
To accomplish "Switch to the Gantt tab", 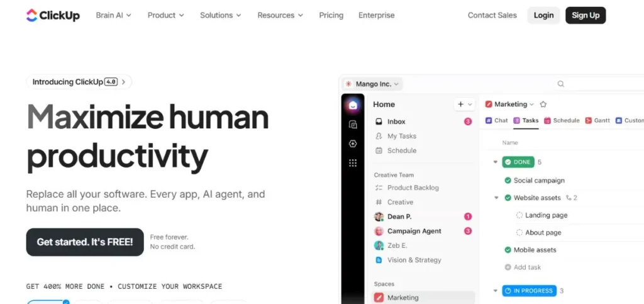I will pyautogui.click(x=597, y=120).
